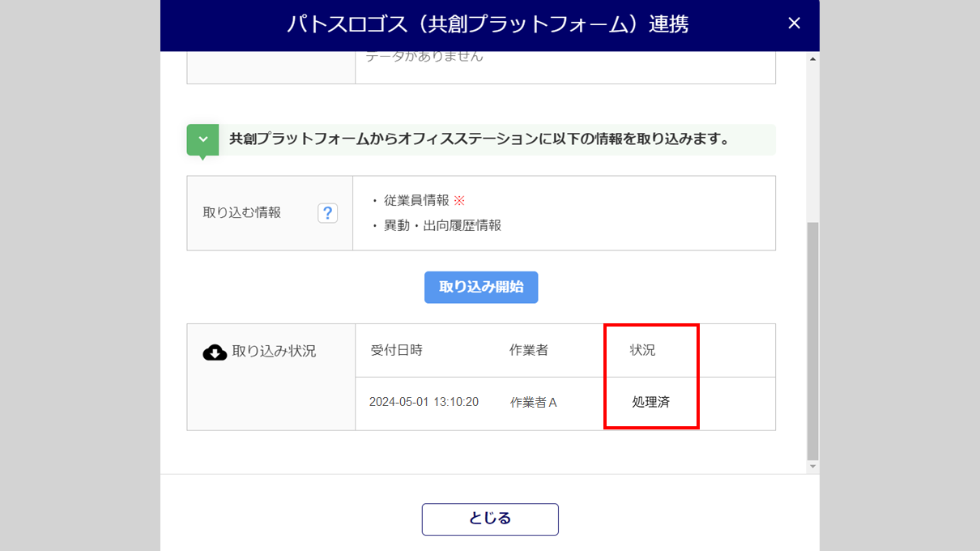
Task: Click the dialog title パトスロゴス（共創プラットフォーム）連携
Action: (x=488, y=24)
